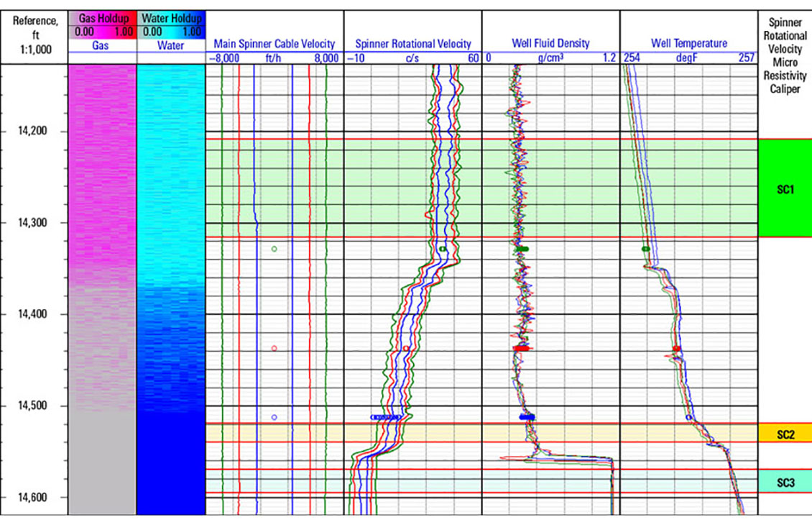This screenshot has height=525, width=812.
Task: Click the 14,500 depth label
Action: pyautogui.click(x=32, y=406)
